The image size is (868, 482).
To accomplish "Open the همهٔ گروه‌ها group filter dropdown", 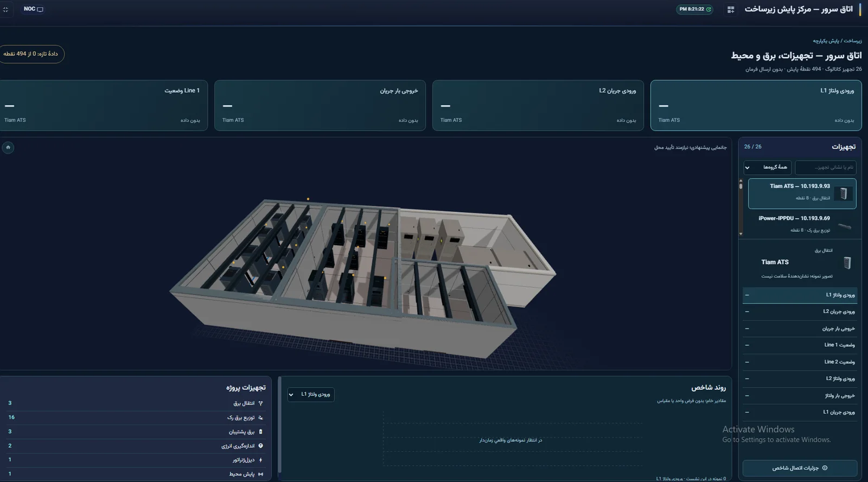I will [767, 167].
